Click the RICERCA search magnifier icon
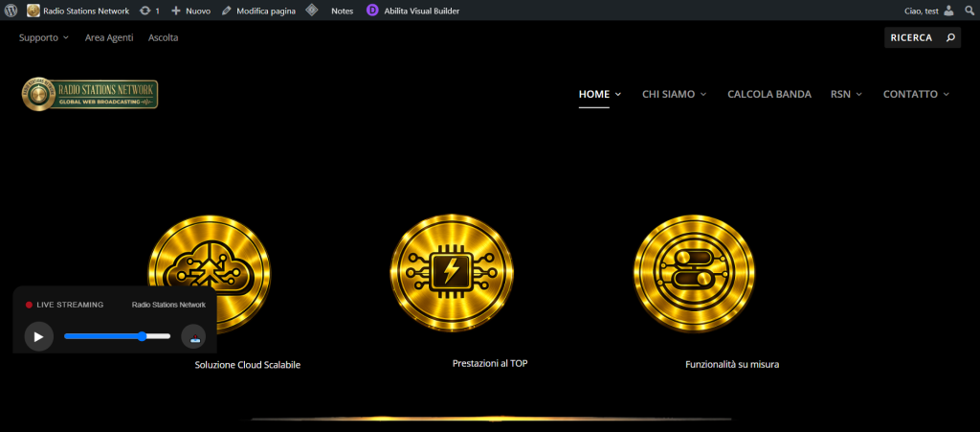This screenshot has height=432, width=980. click(x=950, y=37)
